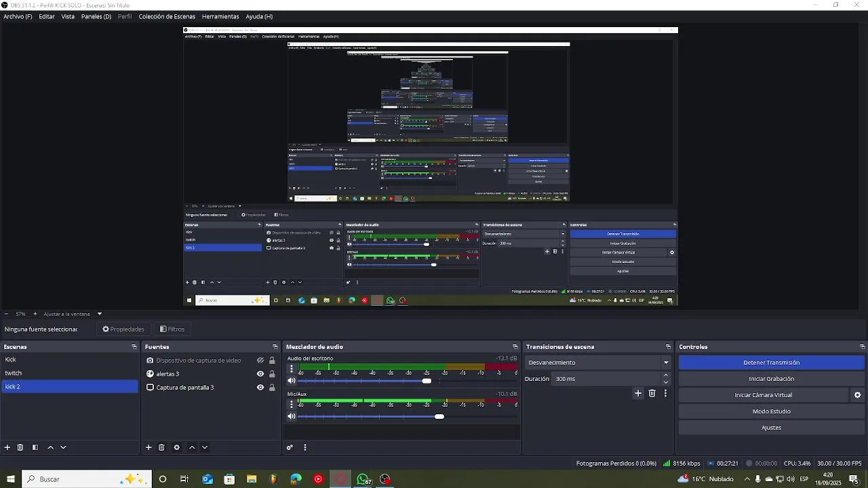Toggle visibility of alertas 3 source

(260, 374)
